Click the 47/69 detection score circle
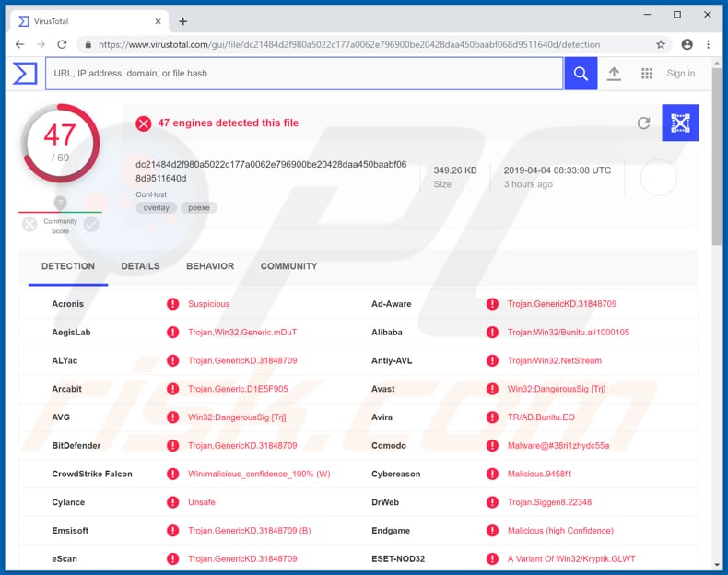The width and height of the screenshot is (728, 575). 60,144
